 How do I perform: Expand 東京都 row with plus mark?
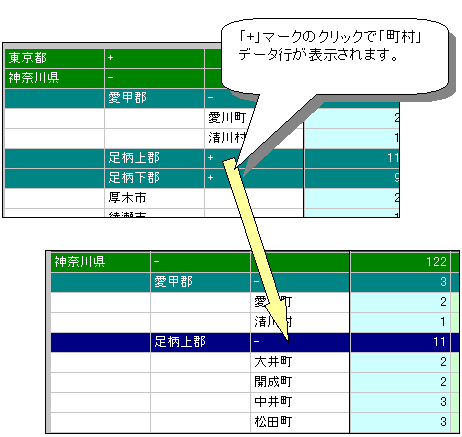110,58
